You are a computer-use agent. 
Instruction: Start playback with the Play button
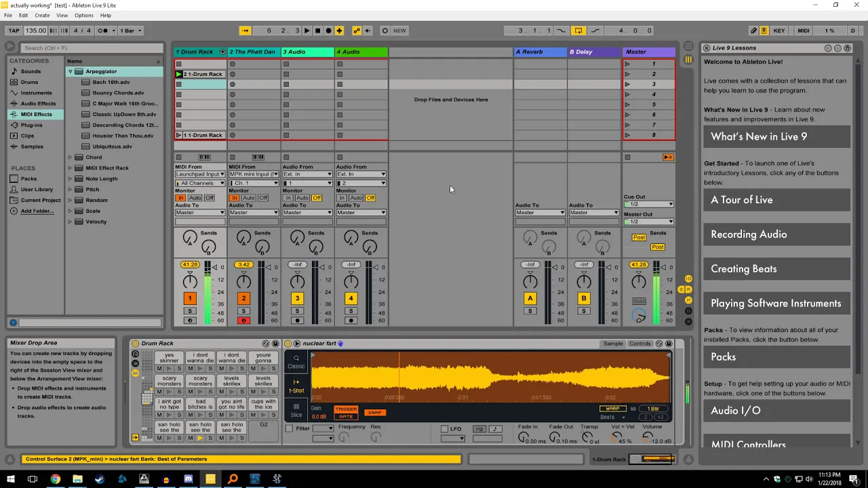click(x=307, y=30)
